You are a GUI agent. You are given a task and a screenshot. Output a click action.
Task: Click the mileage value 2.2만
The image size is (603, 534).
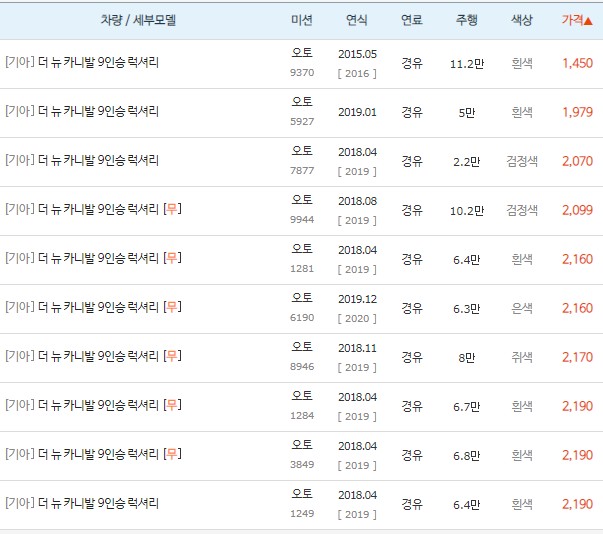(x=467, y=162)
